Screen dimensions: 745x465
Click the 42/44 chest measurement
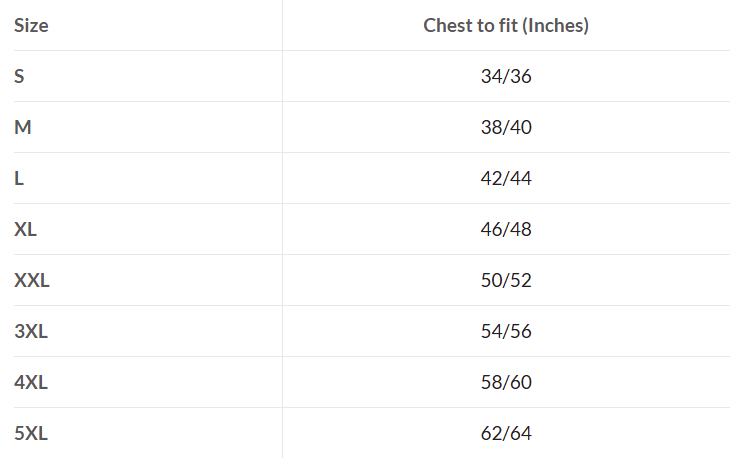pos(506,178)
